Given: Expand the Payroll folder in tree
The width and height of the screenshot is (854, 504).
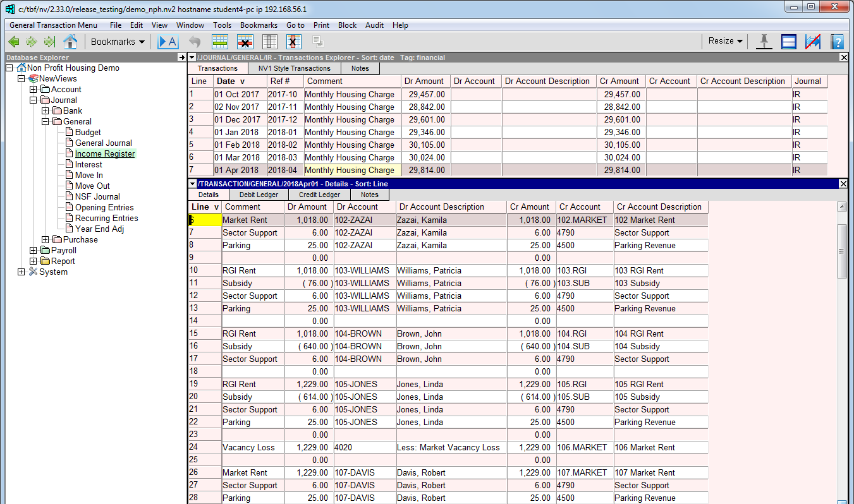Looking at the screenshot, I should coord(34,251).
